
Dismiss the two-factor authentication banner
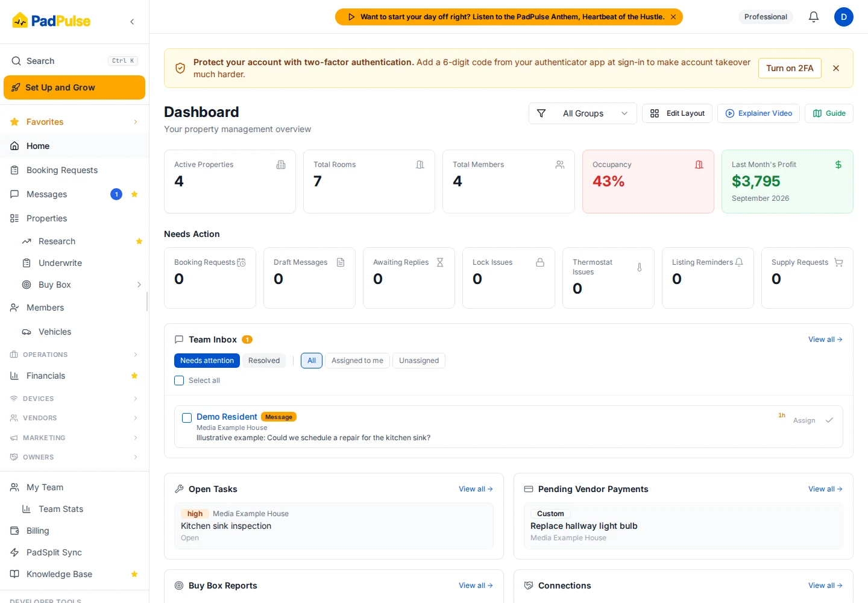pos(835,68)
